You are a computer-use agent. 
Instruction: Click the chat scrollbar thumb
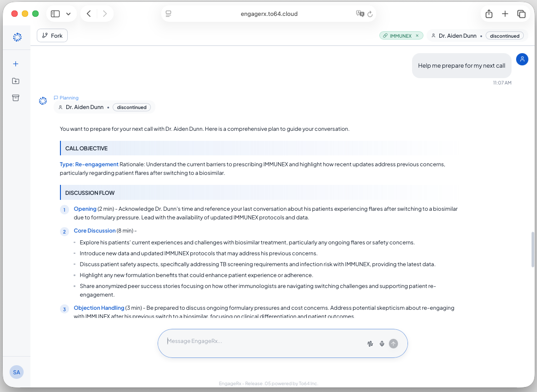[x=532, y=249]
